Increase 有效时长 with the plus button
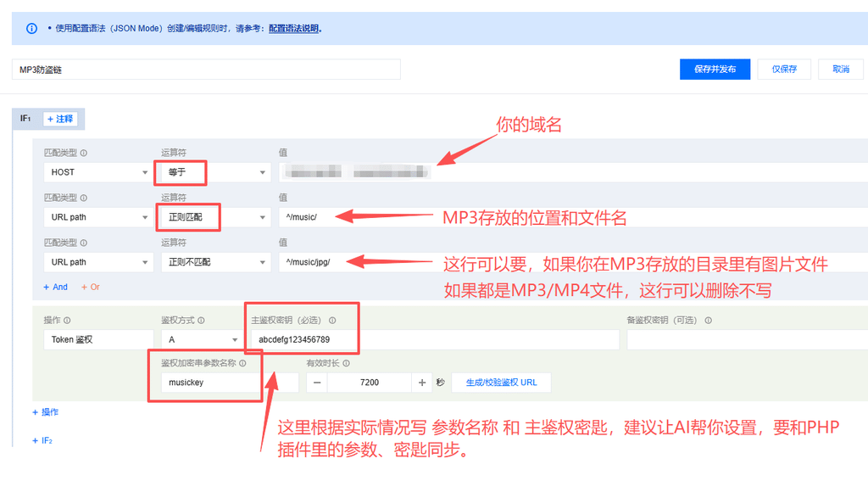Image resolution: width=868 pixels, height=492 pixels. click(x=422, y=383)
